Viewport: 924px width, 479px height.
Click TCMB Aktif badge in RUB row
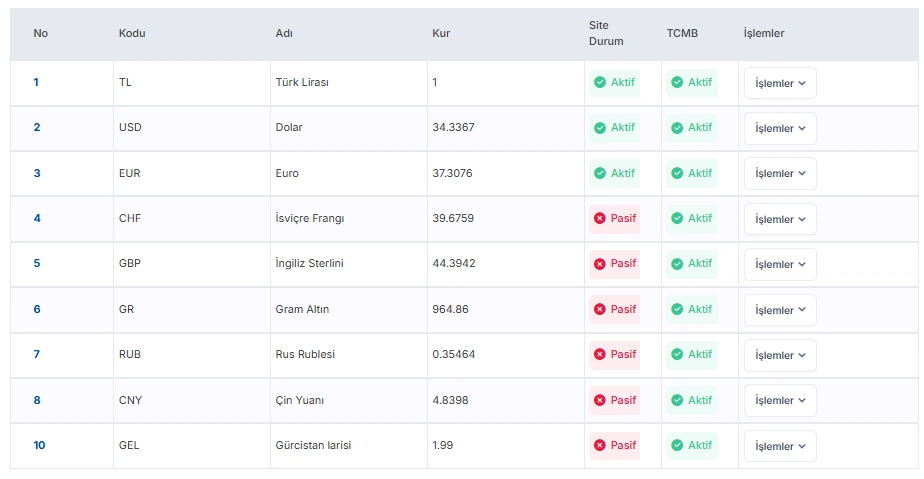click(692, 354)
